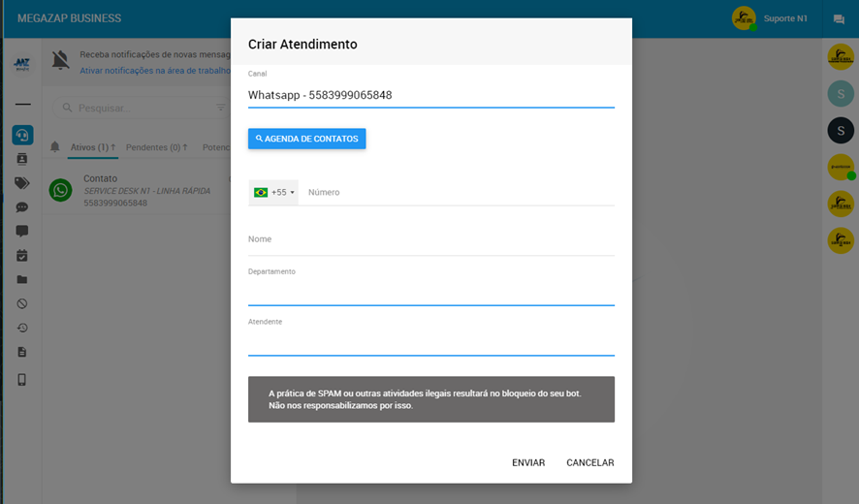
Task: Open internal chat icon in top bar
Action: [x=839, y=19]
